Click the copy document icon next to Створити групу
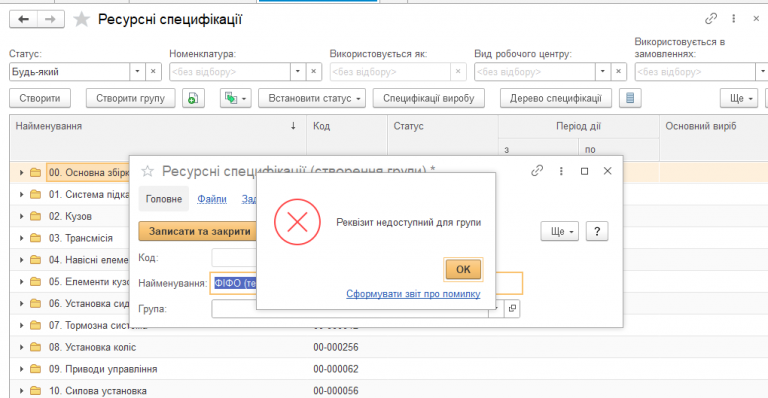This screenshot has width=768, height=398. click(x=193, y=98)
